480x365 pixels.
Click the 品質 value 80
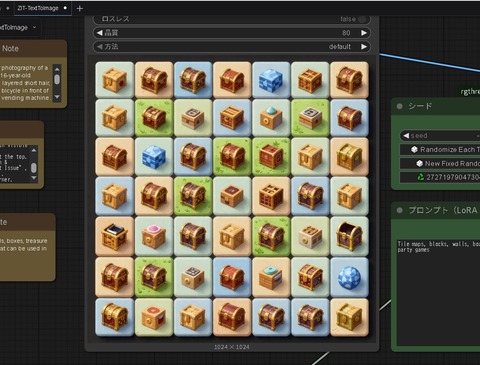click(x=346, y=33)
